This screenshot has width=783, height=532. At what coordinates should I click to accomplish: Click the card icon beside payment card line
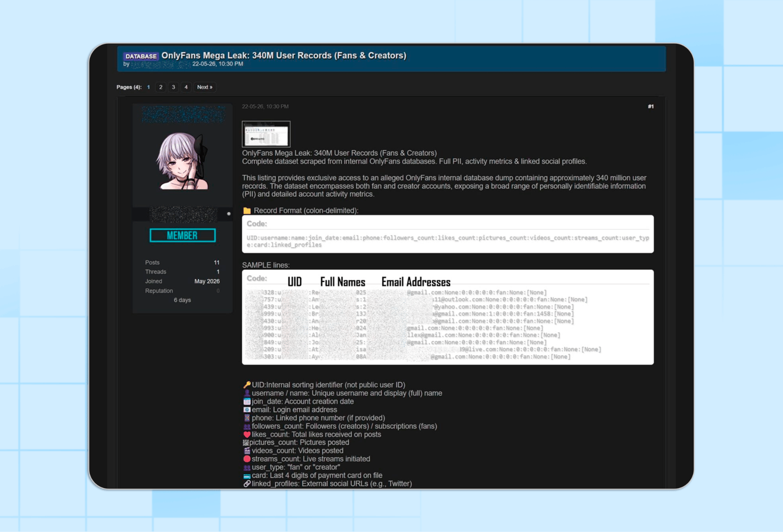pyautogui.click(x=247, y=475)
